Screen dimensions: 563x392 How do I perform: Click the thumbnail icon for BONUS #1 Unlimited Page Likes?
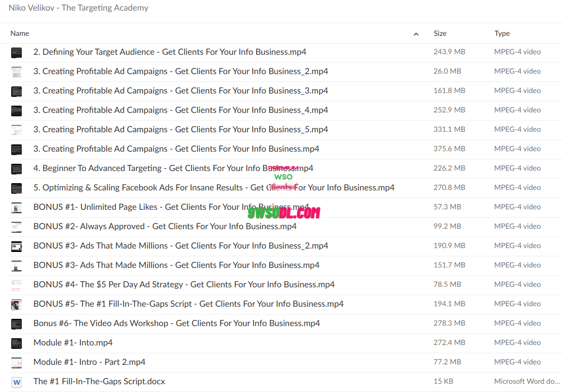coord(16,207)
